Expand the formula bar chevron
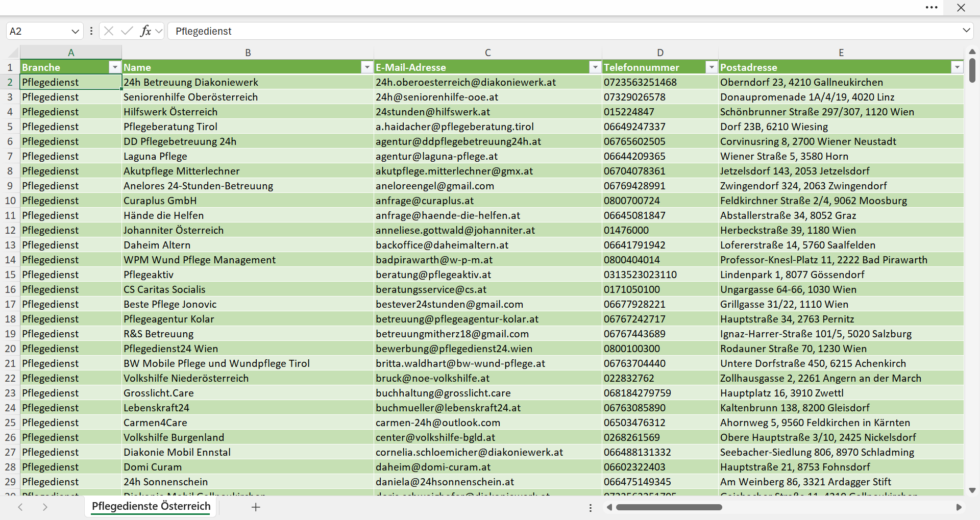The height and width of the screenshot is (520, 980). tap(966, 31)
